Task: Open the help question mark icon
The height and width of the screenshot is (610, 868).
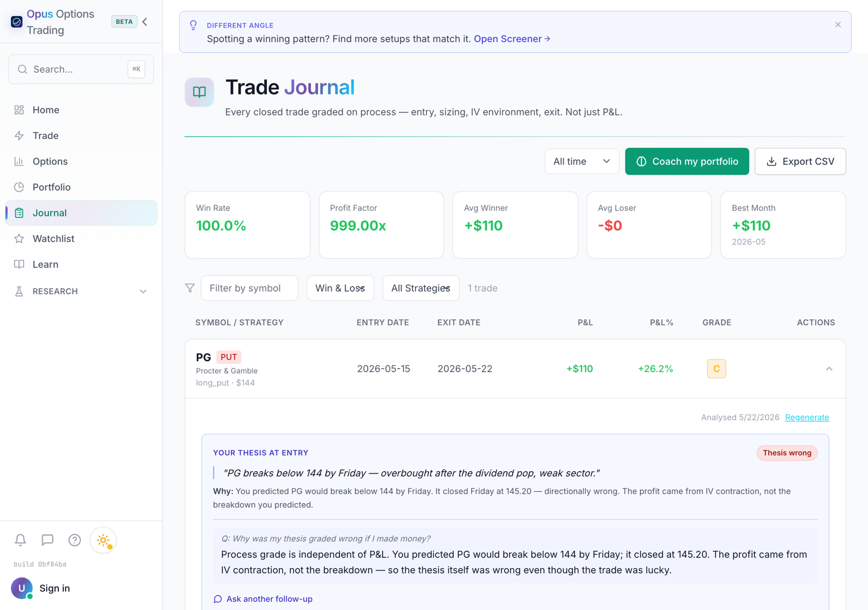Action: pyautogui.click(x=75, y=540)
